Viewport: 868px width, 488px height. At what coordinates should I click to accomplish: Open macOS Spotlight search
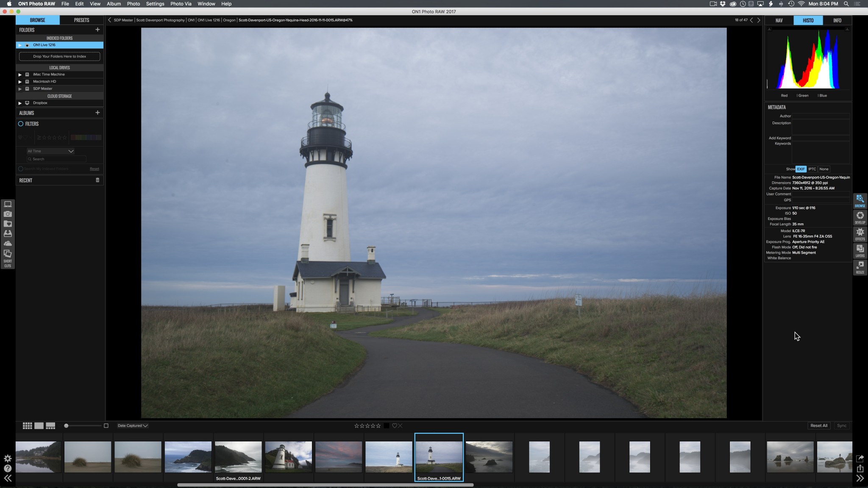click(846, 4)
